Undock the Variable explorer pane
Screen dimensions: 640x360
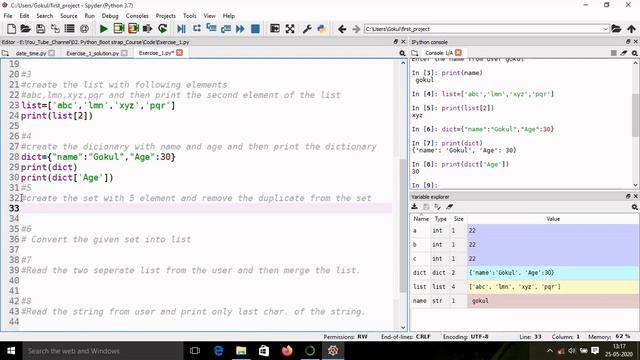point(628,196)
